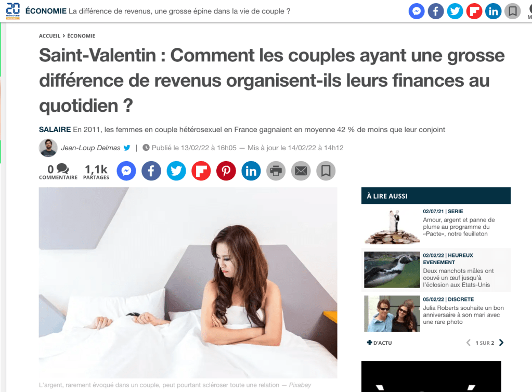The height and width of the screenshot is (392, 532).
Task: Share article on Facebook below author line
Action: [x=151, y=171]
